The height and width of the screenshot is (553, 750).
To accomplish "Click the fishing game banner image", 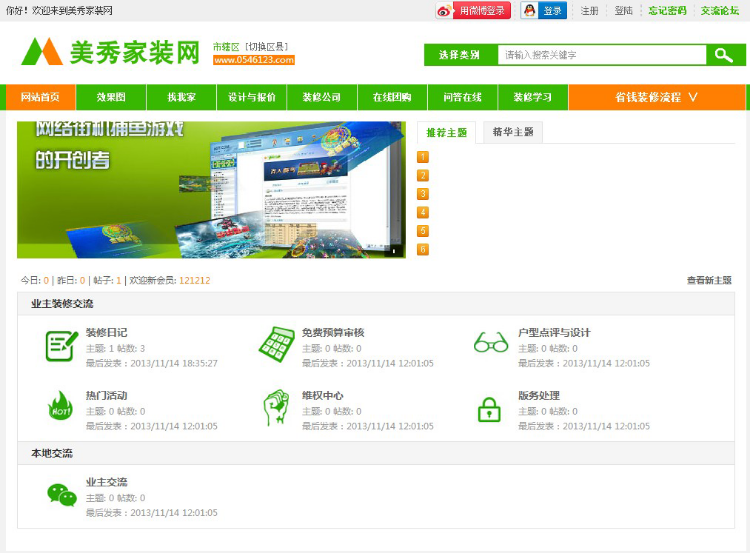I will point(211,190).
